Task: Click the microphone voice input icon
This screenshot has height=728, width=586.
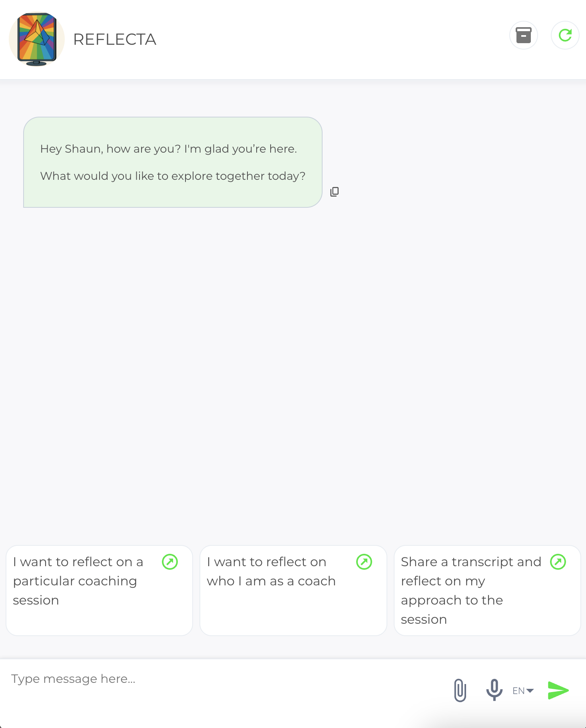Action: click(x=494, y=689)
